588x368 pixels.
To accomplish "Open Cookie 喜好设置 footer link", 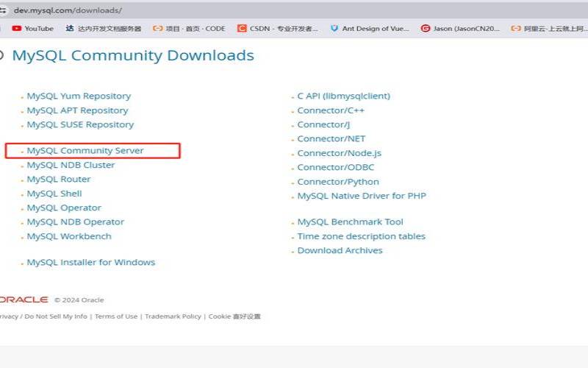I will coord(234,316).
